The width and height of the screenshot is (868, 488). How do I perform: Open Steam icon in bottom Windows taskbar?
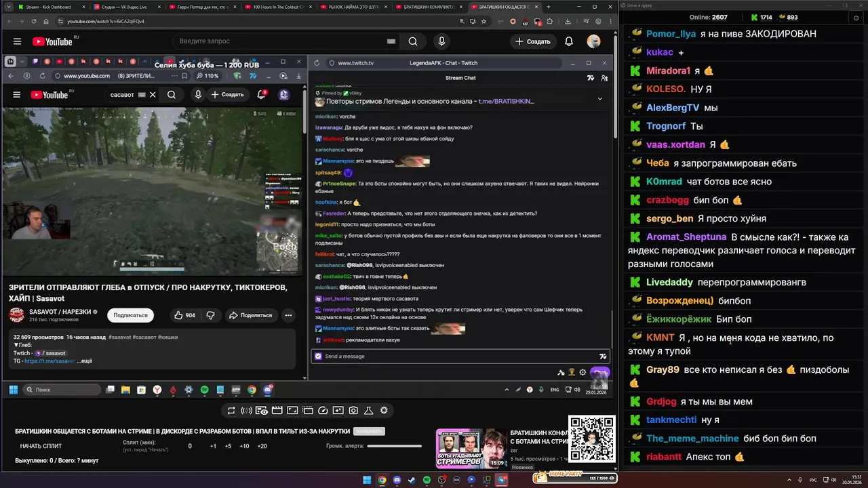(x=412, y=480)
